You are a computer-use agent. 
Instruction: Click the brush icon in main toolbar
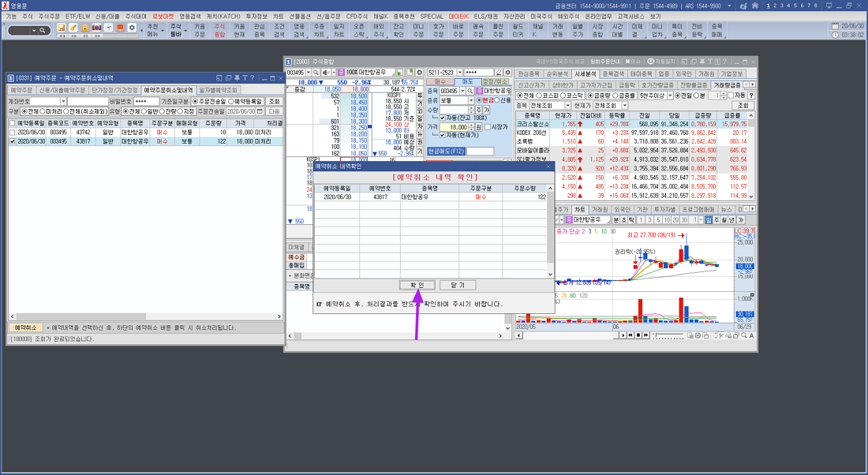(73, 28)
